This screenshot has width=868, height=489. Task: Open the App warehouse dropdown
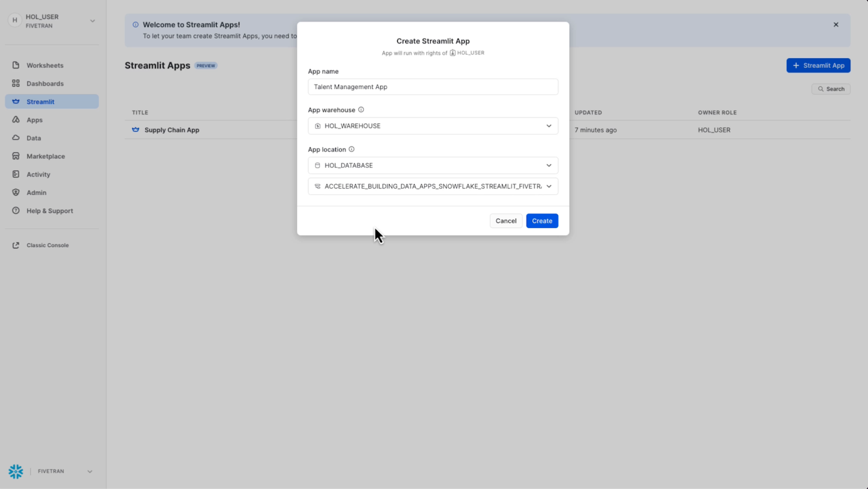(x=433, y=126)
